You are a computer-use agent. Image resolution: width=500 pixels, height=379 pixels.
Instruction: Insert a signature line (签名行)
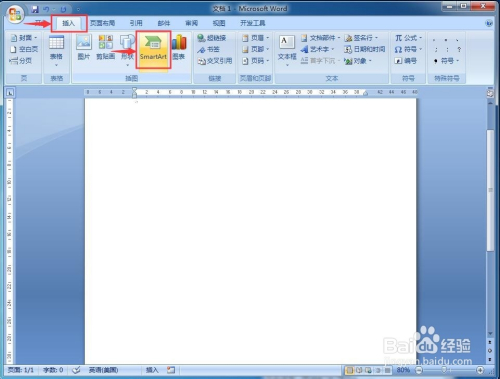(x=361, y=38)
